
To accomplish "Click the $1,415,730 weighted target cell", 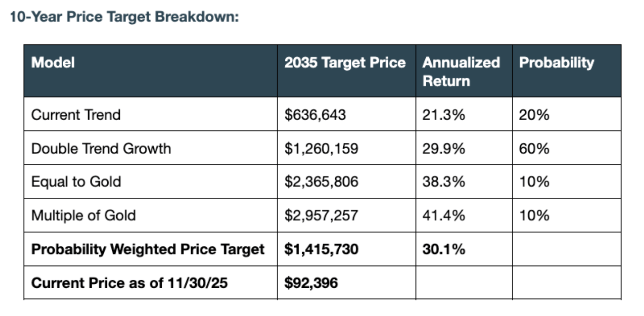I will point(322,249).
